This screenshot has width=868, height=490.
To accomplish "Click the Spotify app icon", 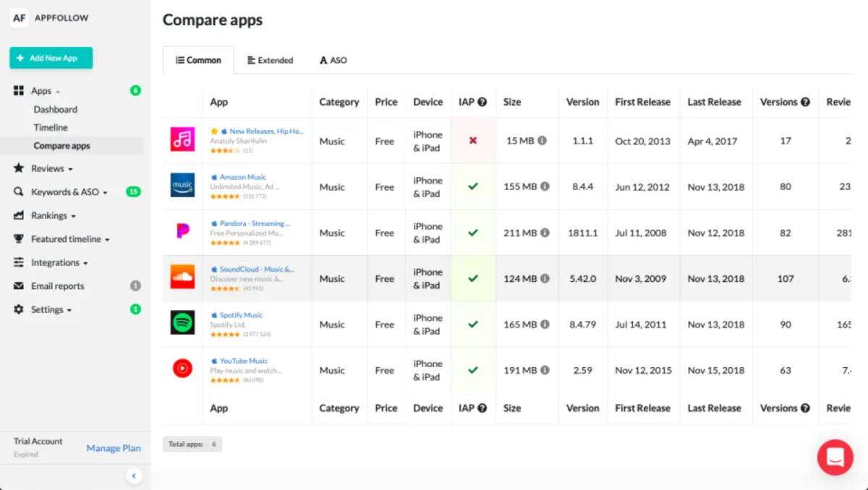I will pyautogui.click(x=182, y=322).
